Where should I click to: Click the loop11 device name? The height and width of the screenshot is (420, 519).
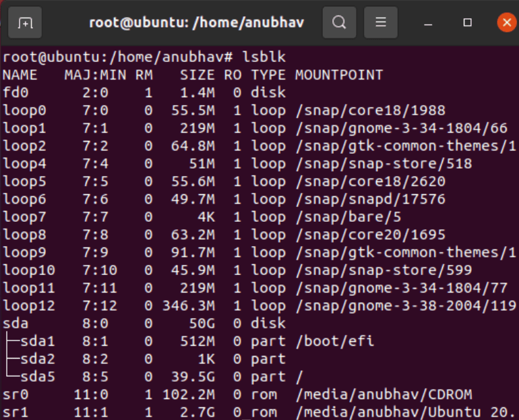click(29, 288)
